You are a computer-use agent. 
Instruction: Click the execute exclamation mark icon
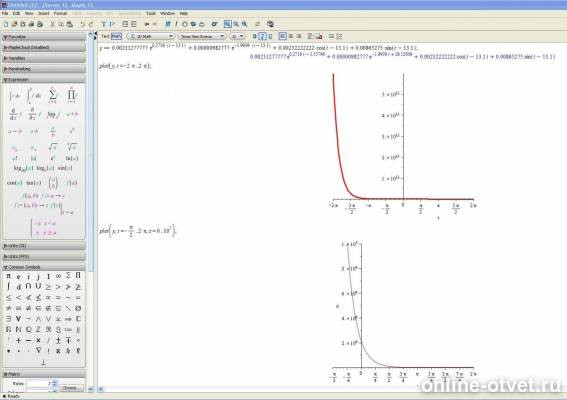click(x=176, y=24)
